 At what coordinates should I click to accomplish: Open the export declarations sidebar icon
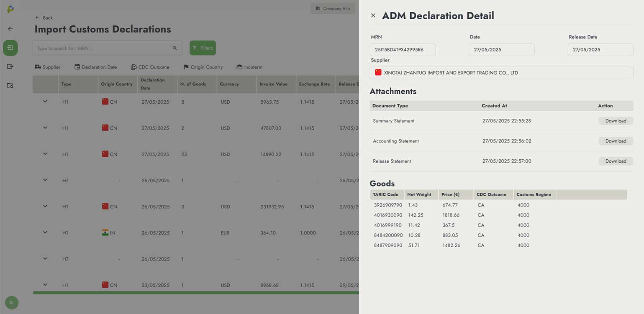pyautogui.click(x=10, y=66)
